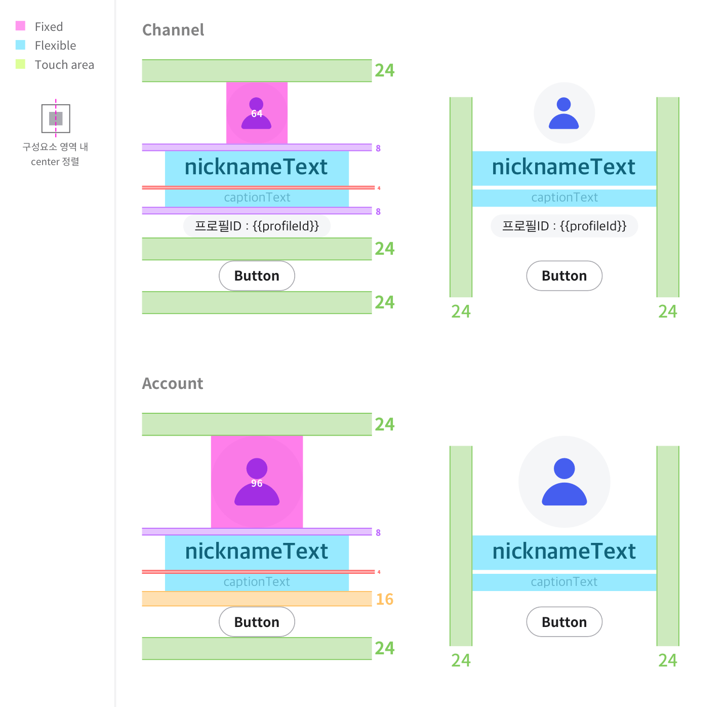The width and height of the screenshot is (728, 707).
Task: Click the 24 value beside Channel's top green bar
Action: [385, 70]
